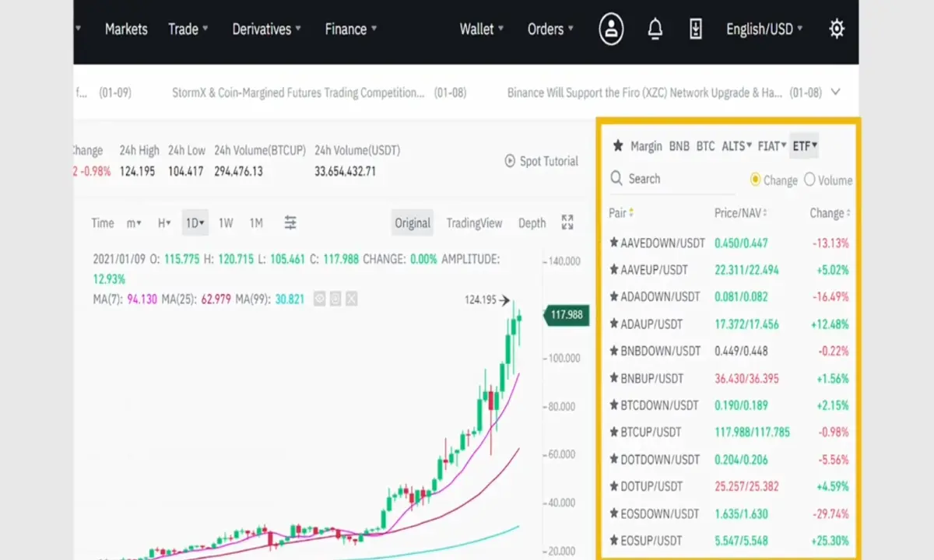The image size is (934, 560).
Task: Open the notifications bell icon
Action: (655, 30)
